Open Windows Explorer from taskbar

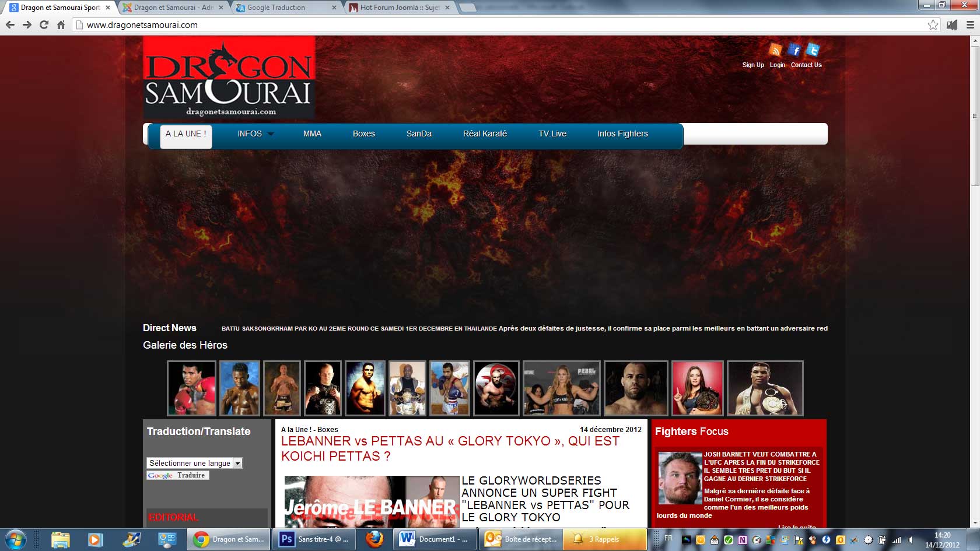click(x=60, y=539)
